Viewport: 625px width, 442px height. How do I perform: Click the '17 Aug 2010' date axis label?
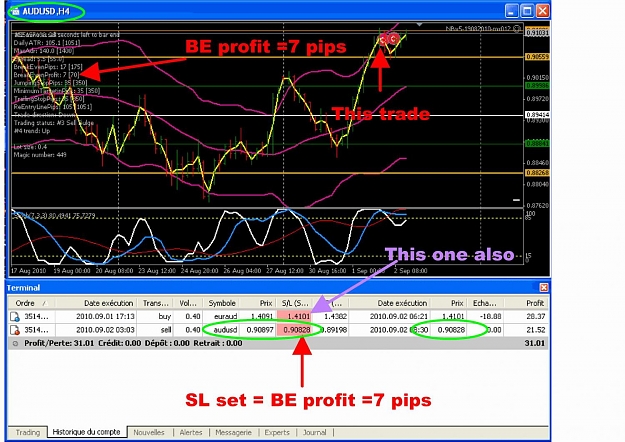click(x=28, y=271)
